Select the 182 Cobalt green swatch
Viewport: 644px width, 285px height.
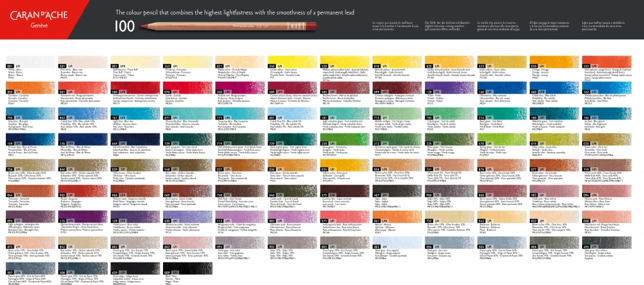pos(450,113)
